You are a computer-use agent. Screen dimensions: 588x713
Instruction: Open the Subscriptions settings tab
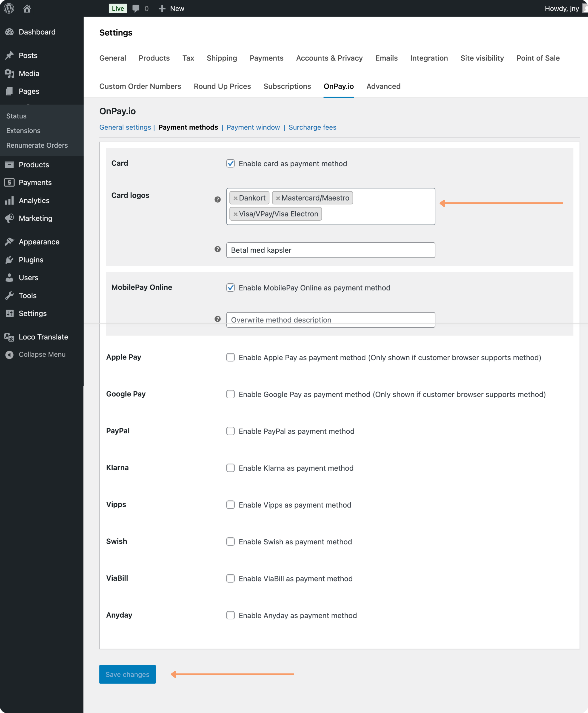coord(287,86)
